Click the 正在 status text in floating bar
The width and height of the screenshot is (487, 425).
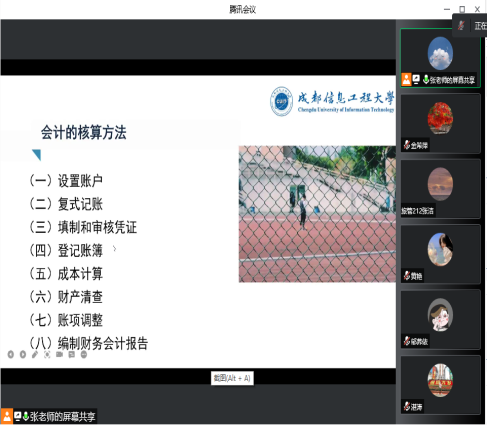[x=480, y=26]
